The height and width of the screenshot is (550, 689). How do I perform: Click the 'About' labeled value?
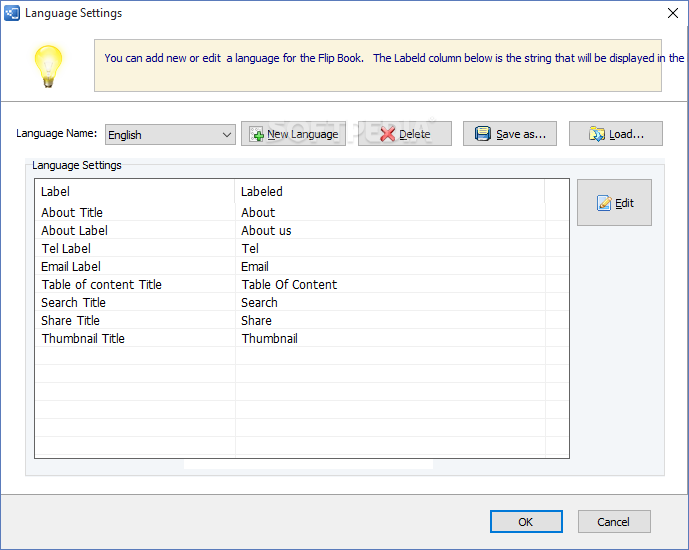click(x=258, y=213)
